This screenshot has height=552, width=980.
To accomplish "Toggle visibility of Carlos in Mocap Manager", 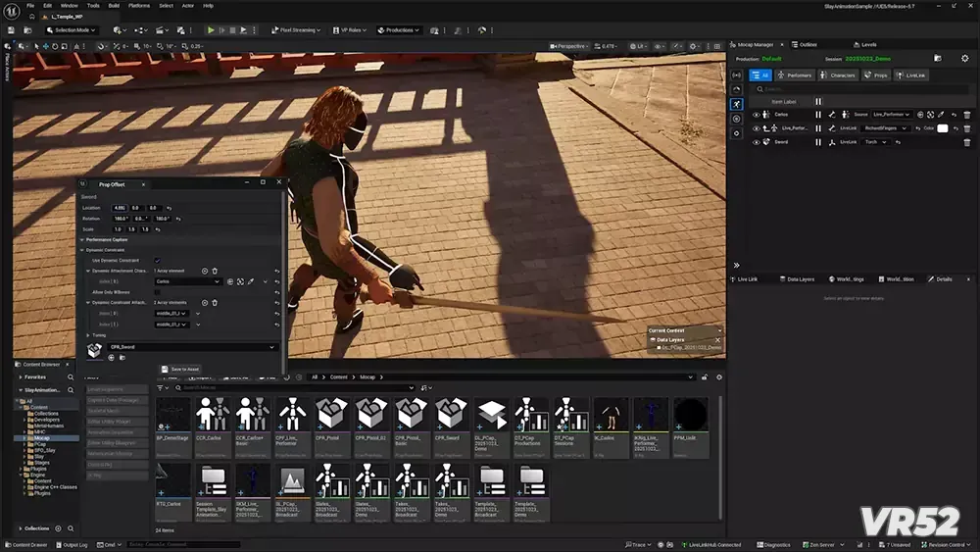I will (x=756, y=115).
